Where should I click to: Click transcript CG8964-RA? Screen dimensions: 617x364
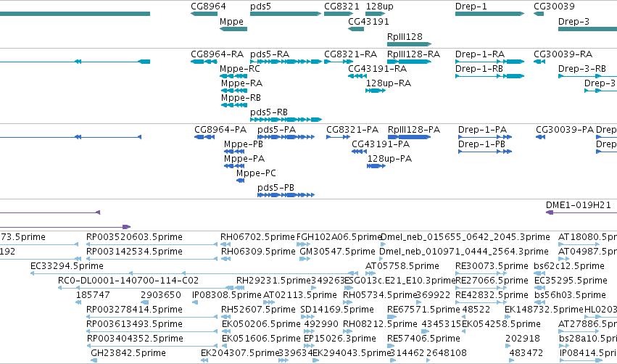click(x=204, y=62)
